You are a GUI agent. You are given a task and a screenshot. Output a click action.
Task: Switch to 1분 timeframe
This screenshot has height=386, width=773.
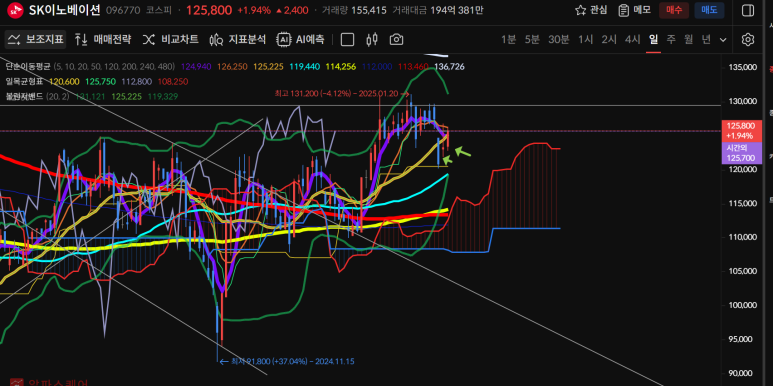(x=508, y=39)
